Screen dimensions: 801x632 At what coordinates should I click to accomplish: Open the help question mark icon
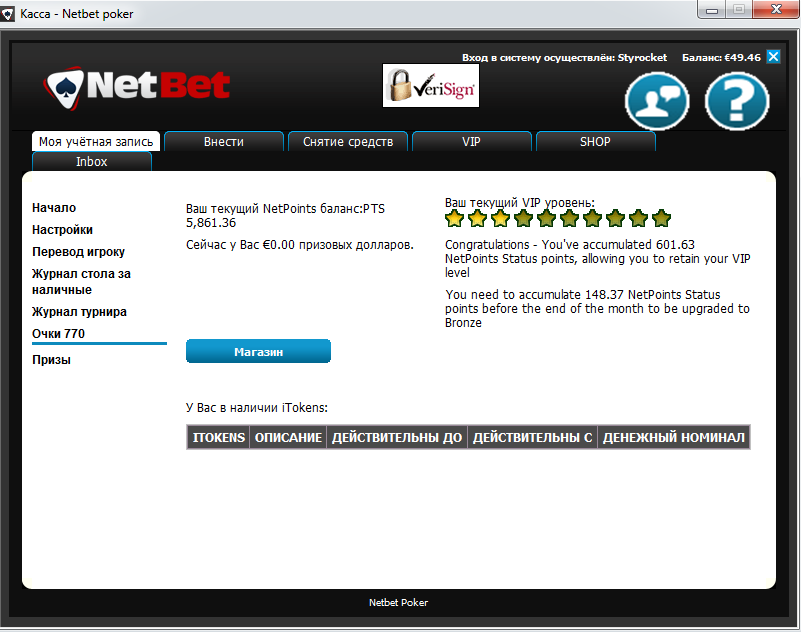tap(737, 101)
